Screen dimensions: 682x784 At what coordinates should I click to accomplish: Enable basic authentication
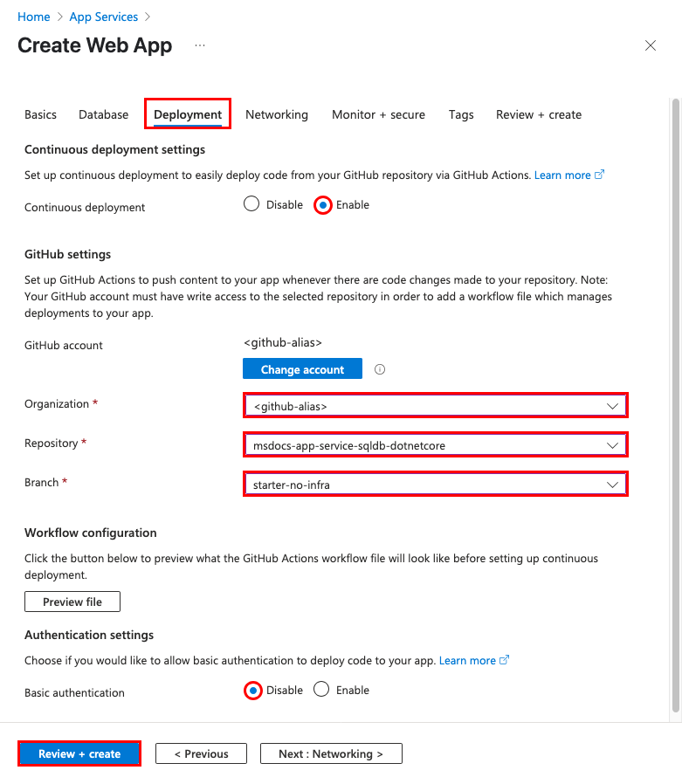point(320,690)
